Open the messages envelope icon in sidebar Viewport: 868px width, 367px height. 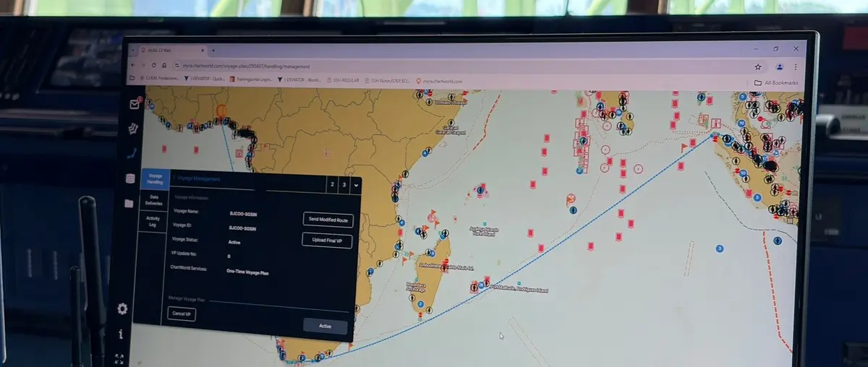tap(134, 104)
